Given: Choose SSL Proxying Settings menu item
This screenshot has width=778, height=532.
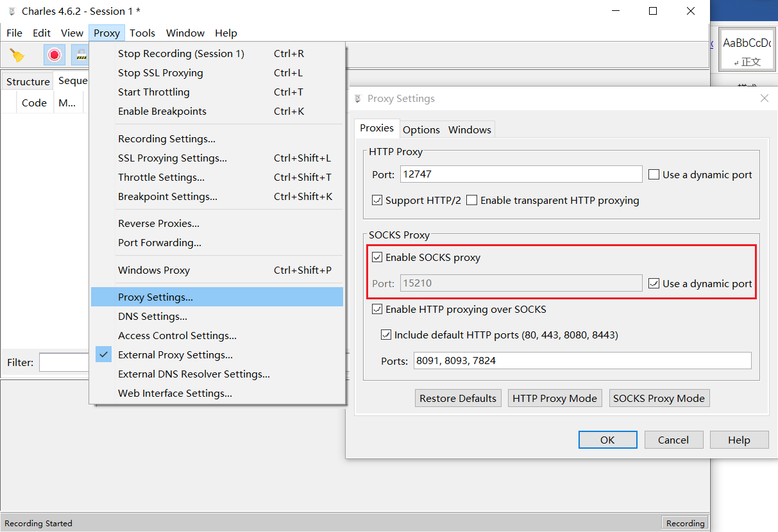Looking at the screenshot, I should (x=173, y=158).
